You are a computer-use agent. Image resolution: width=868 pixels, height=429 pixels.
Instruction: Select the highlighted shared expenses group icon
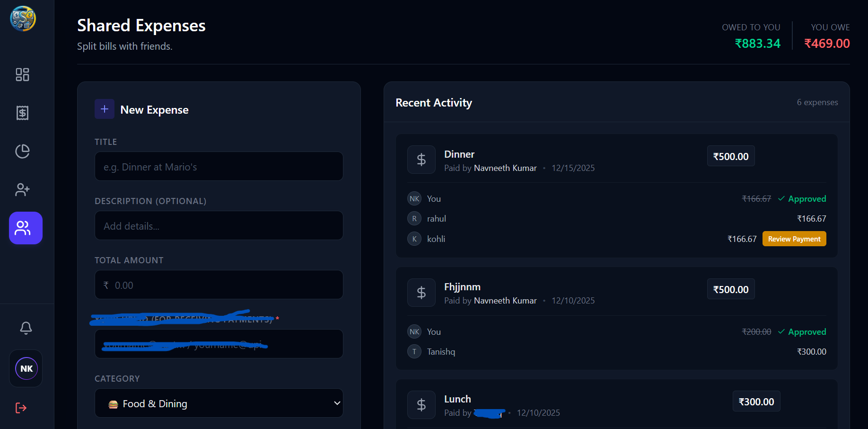tap(26, 228)
